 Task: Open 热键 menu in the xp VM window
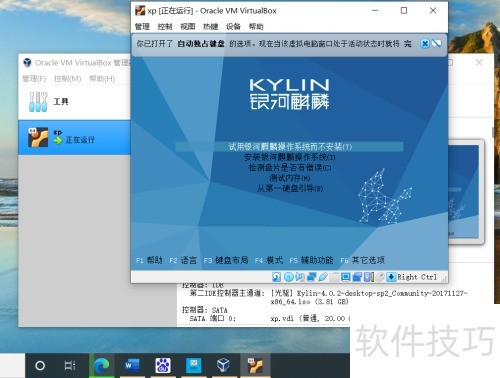tap(211, 26)
